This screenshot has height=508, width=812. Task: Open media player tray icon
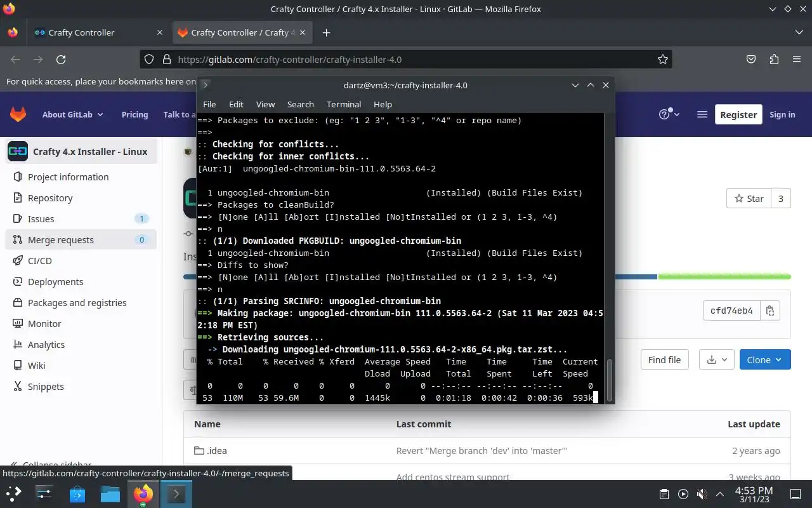coord(683,494)
